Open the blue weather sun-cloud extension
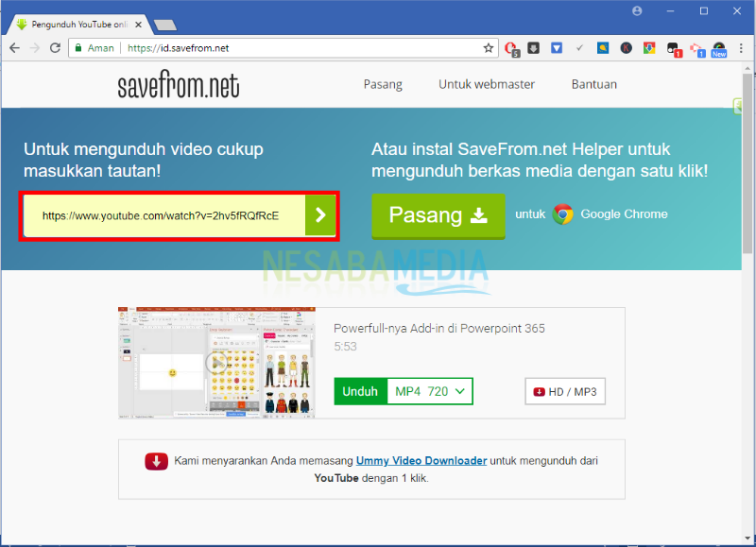Viewport: 756px width, 547px height. pyautogui.click(x=603, y=48)
